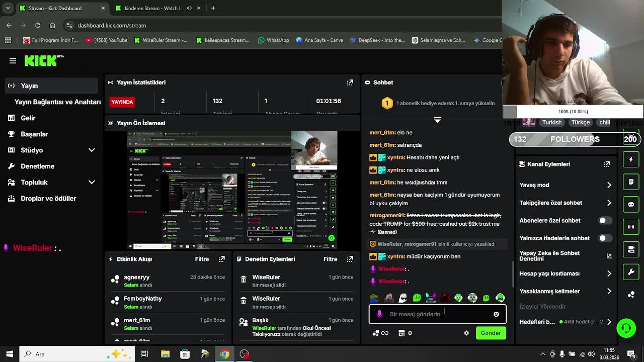The width and height of the screenshot is (644, 362).
Task: Collapse the chat leaderboard banner arrow
Action: (x=437, y=120)
